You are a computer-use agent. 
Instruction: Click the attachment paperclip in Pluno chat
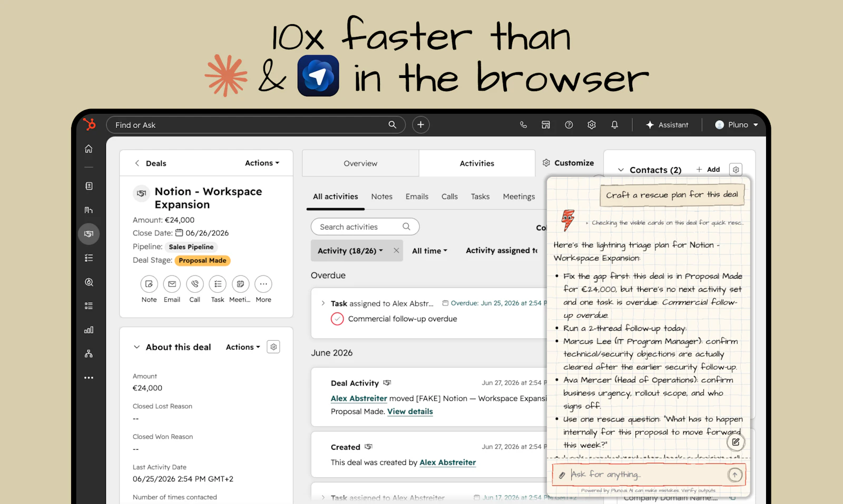562,475
